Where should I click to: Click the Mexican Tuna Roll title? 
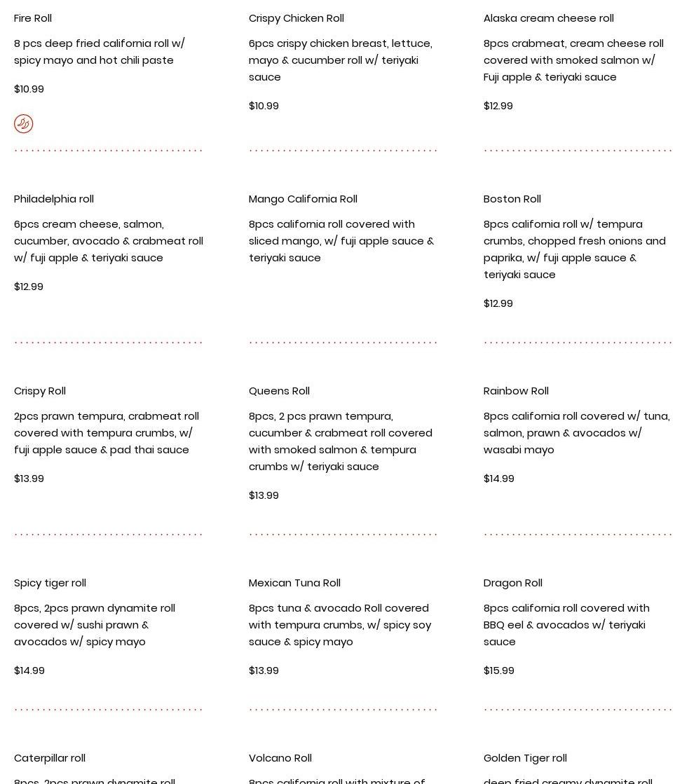coord(294,583)
